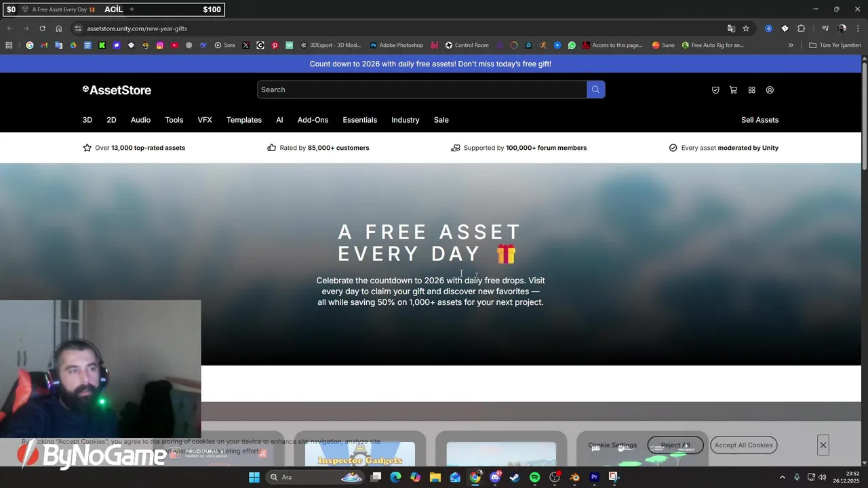Open Cookie Settings

(x=612, y=445)
